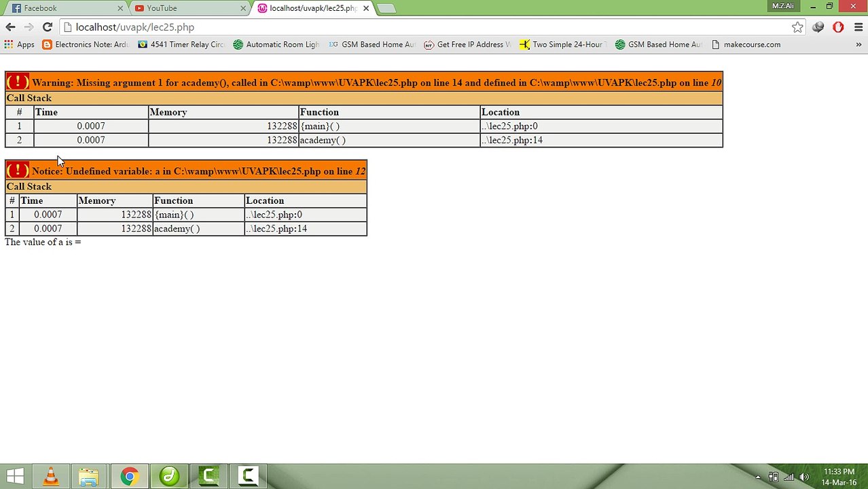Click the volume speaker tray icon

click(x=805, y=477)
